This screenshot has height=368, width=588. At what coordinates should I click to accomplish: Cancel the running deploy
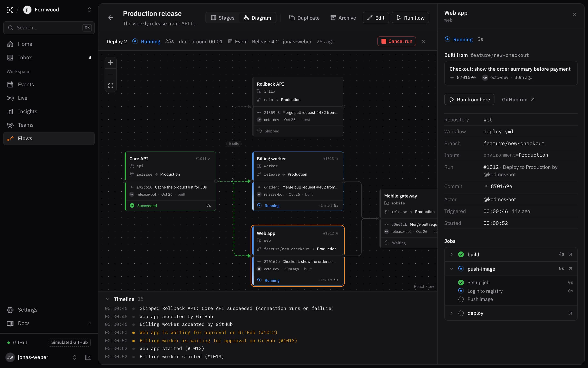[396, 41]
